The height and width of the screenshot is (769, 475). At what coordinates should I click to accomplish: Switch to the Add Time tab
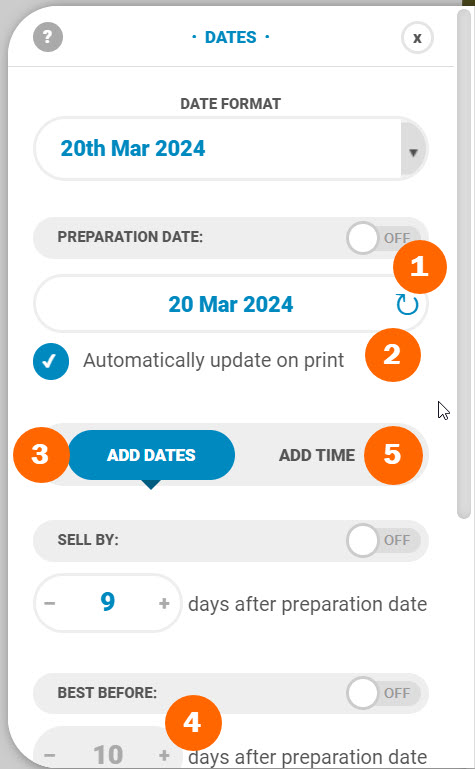[x=317, y=456]
